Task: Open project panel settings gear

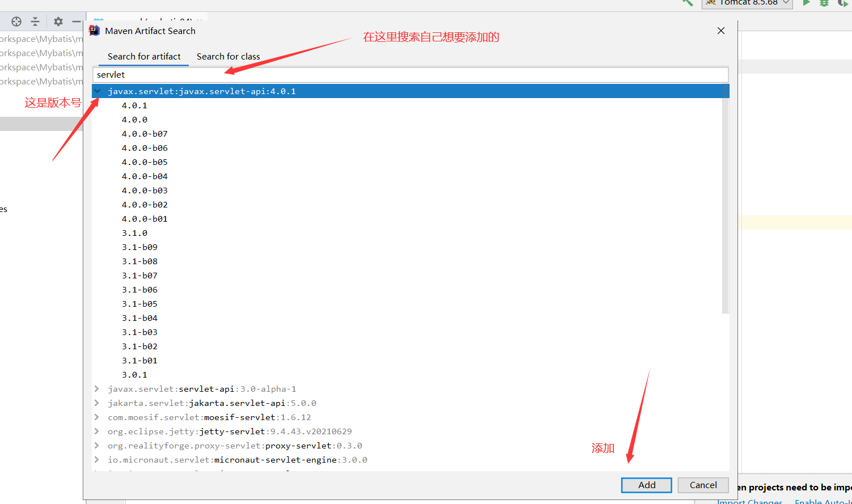Action: click(58, 22)
